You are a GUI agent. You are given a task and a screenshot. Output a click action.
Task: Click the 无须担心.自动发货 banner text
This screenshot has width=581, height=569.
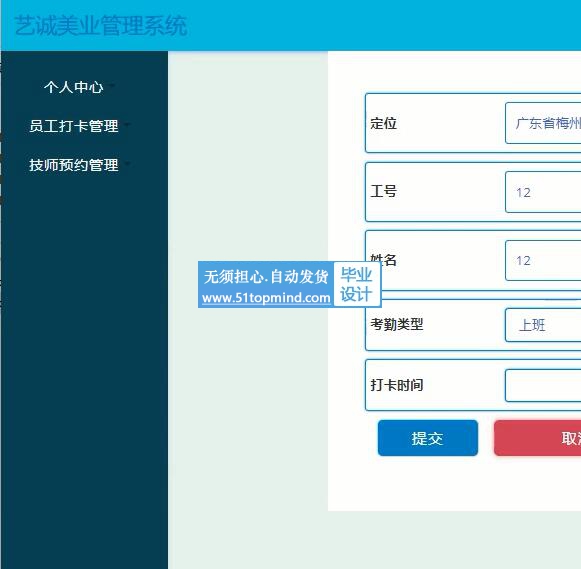(266, 276)
